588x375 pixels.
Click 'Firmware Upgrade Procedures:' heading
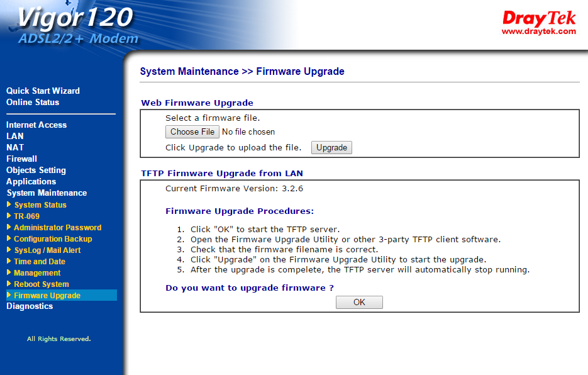click(240, 211)
